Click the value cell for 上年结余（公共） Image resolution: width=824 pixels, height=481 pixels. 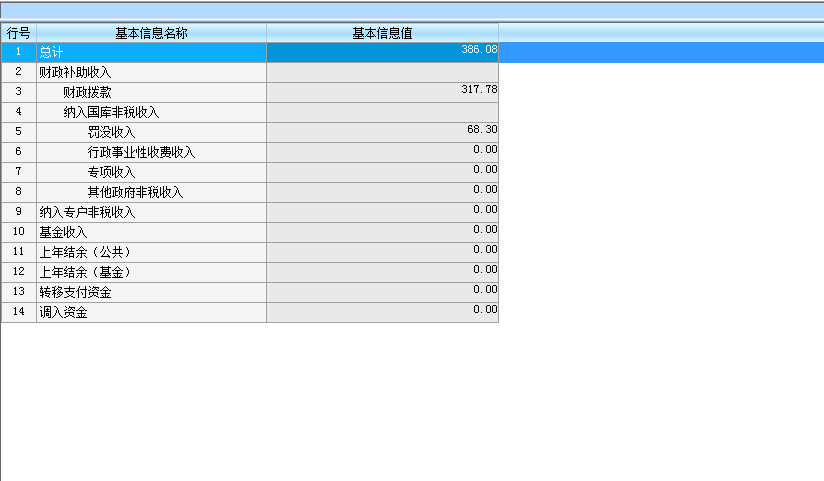pyautogui.click(x=382, y=252)
